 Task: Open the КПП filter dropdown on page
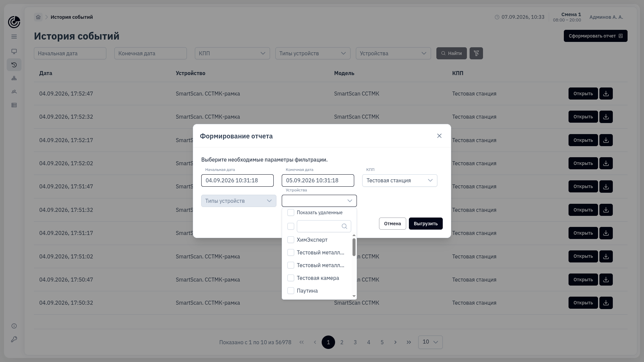(232, 53)
